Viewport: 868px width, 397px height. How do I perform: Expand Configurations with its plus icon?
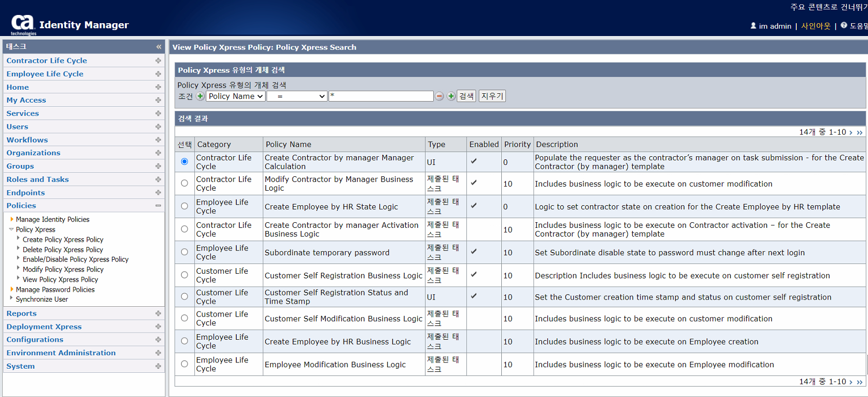click(x=158, y=340)
